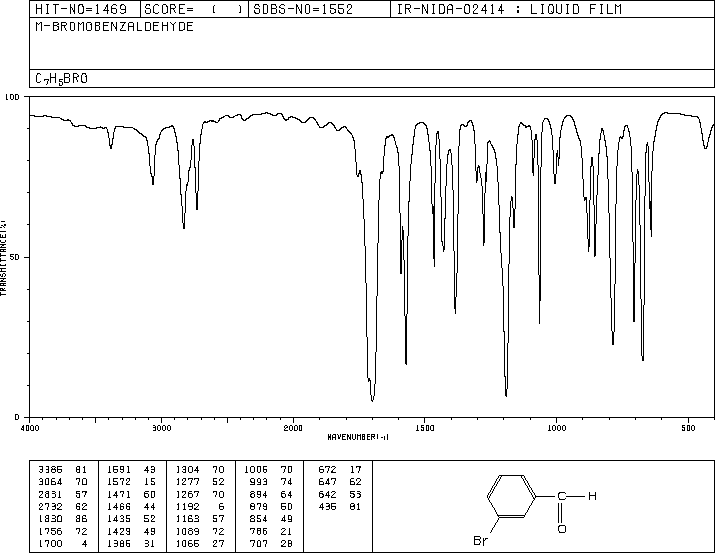Click the Br atom in the structure
Viewport: 715px width, 553px height.
481,541
